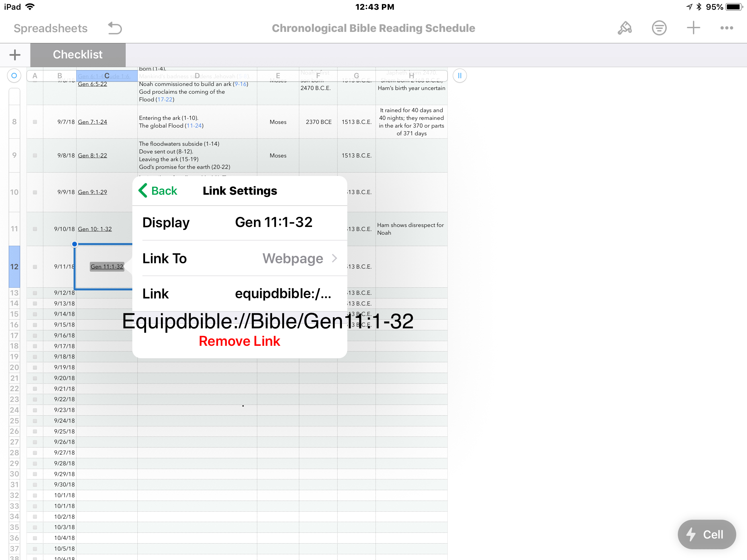Check the checkbox in row 8
Viewport: 747px width, 560px height.
coord(35,122)
